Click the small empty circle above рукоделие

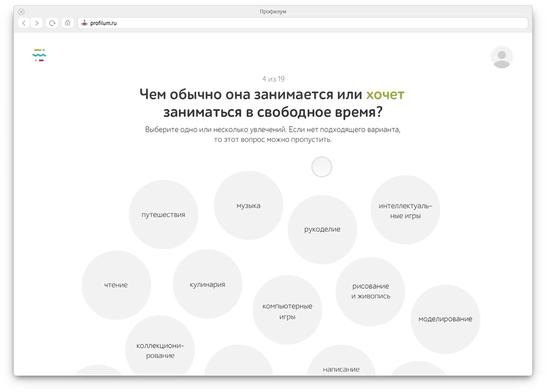tap(322, 167)
